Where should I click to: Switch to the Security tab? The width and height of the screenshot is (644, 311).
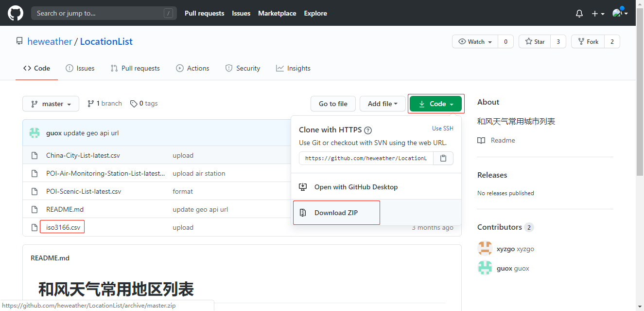coord(243,68)
